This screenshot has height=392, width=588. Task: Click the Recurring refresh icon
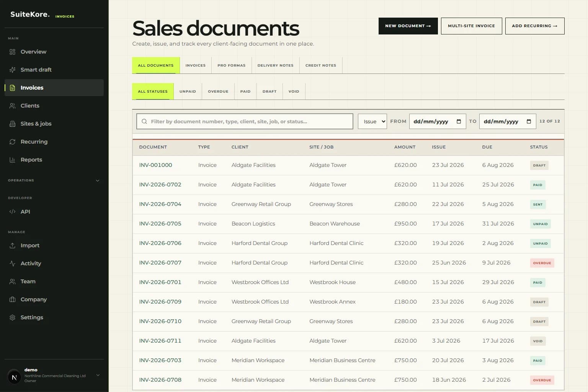(12, 142)
